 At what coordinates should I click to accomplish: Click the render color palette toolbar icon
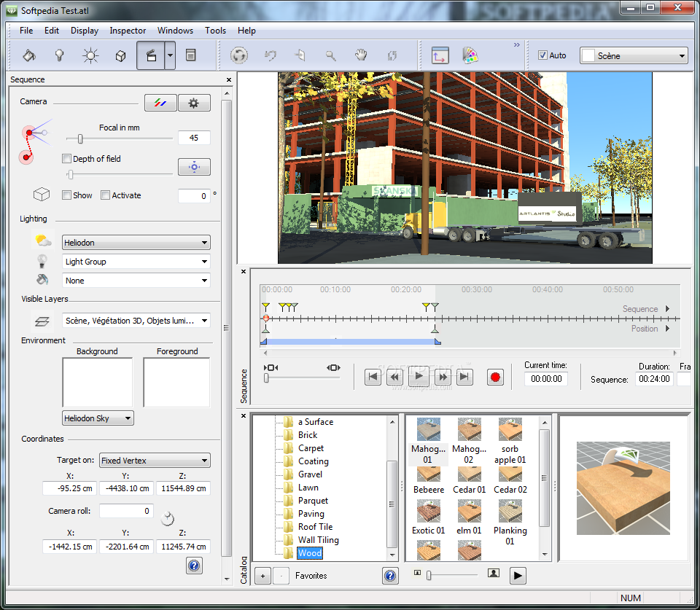click(470, 55)
